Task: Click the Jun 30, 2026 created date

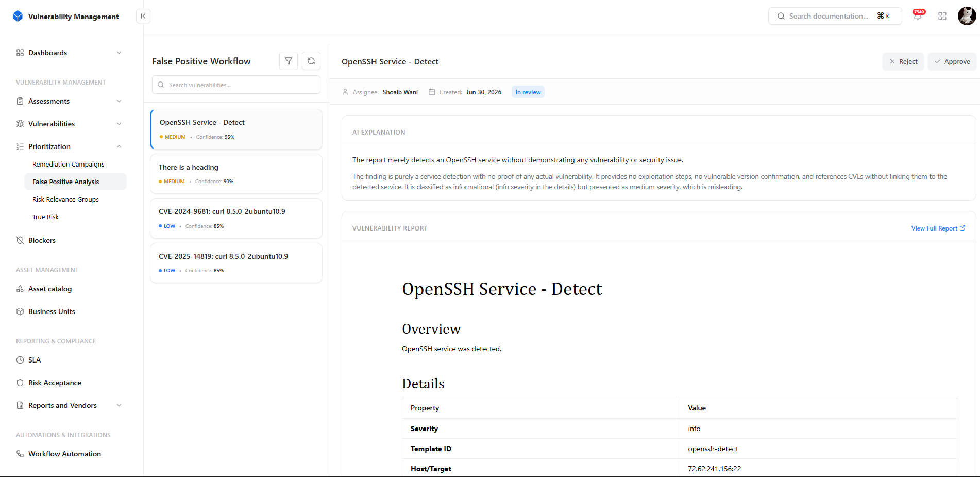Action: click(x=483, y=92)
